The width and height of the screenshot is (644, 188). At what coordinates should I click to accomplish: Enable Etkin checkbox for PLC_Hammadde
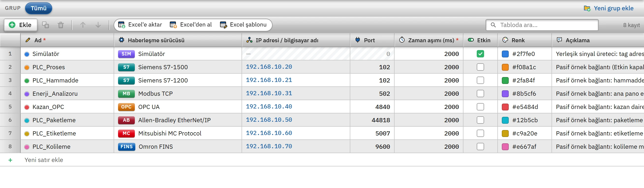480,80
